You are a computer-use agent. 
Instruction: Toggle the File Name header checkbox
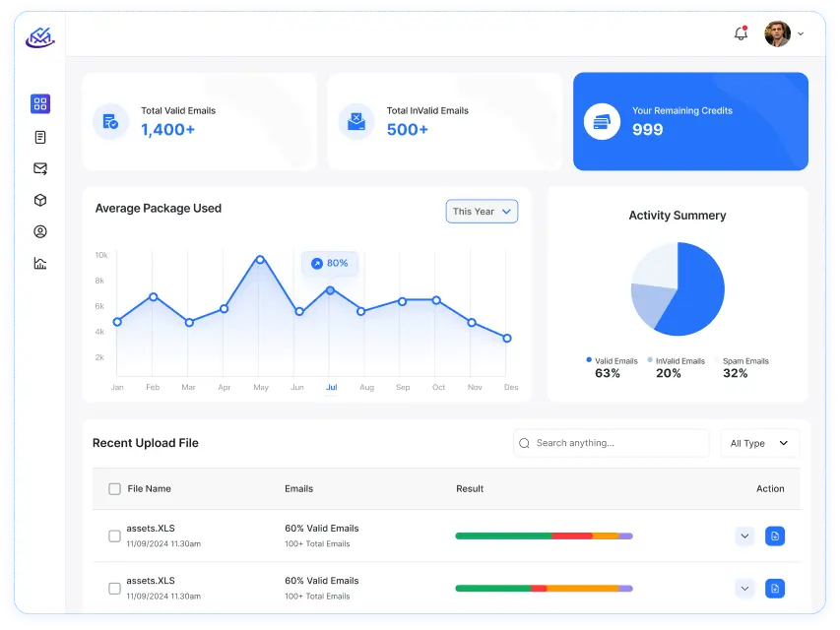click(x=114, y=489)
